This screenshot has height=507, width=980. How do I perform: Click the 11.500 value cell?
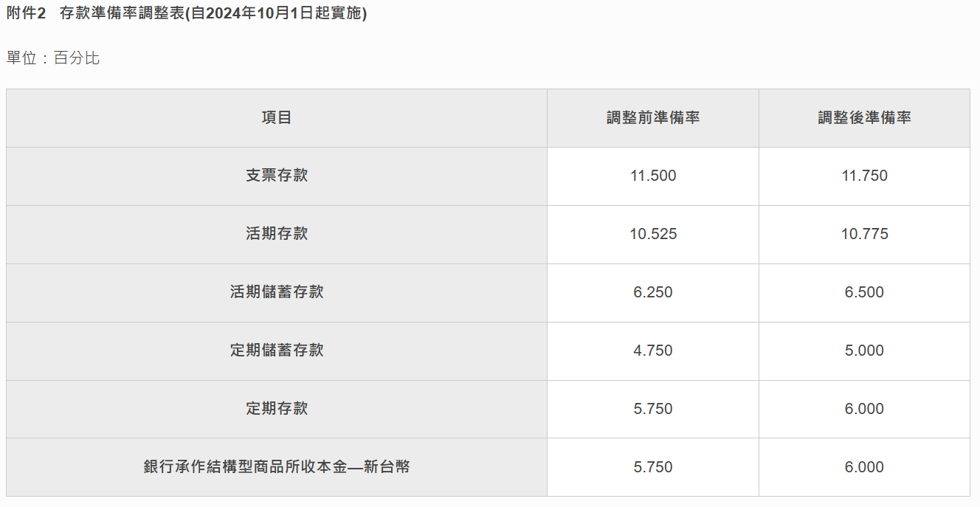tap(653, 176)
